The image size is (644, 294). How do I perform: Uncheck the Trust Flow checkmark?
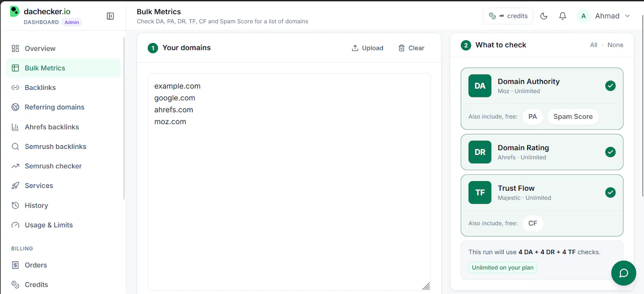(610, 192)
